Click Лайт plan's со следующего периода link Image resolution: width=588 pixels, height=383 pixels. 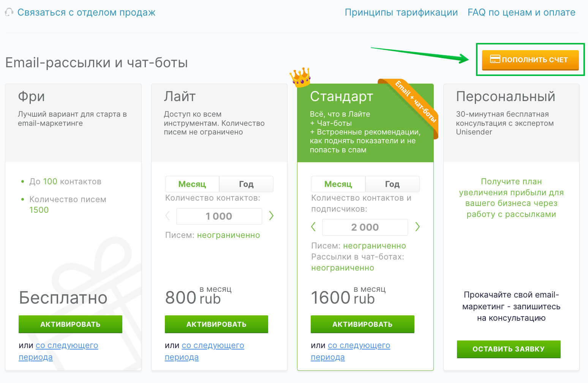[x=205, y=351]
